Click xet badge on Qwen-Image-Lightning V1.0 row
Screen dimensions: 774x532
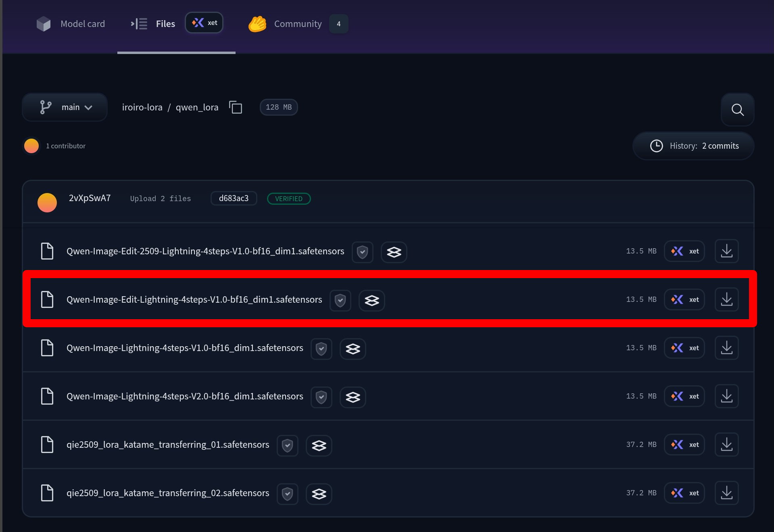[684, 348]
